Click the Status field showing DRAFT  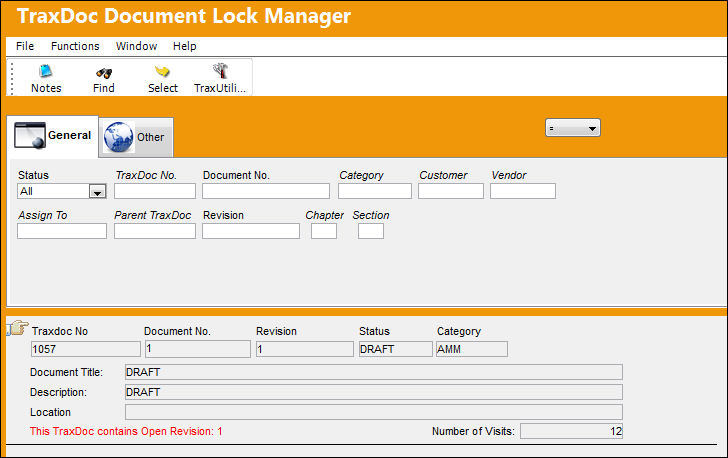coord(396,349)
